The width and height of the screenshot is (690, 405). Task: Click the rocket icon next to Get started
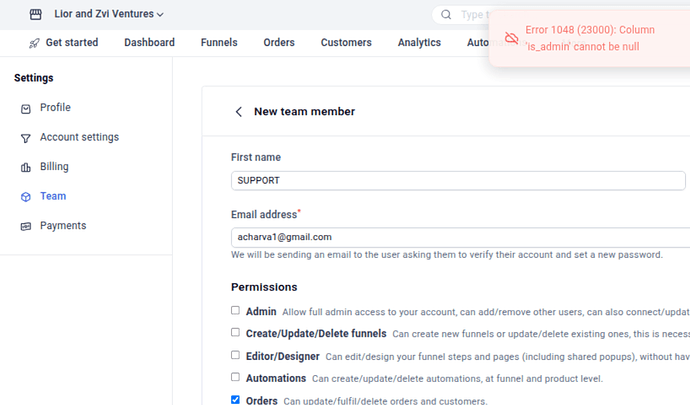[x=34, y=43]
